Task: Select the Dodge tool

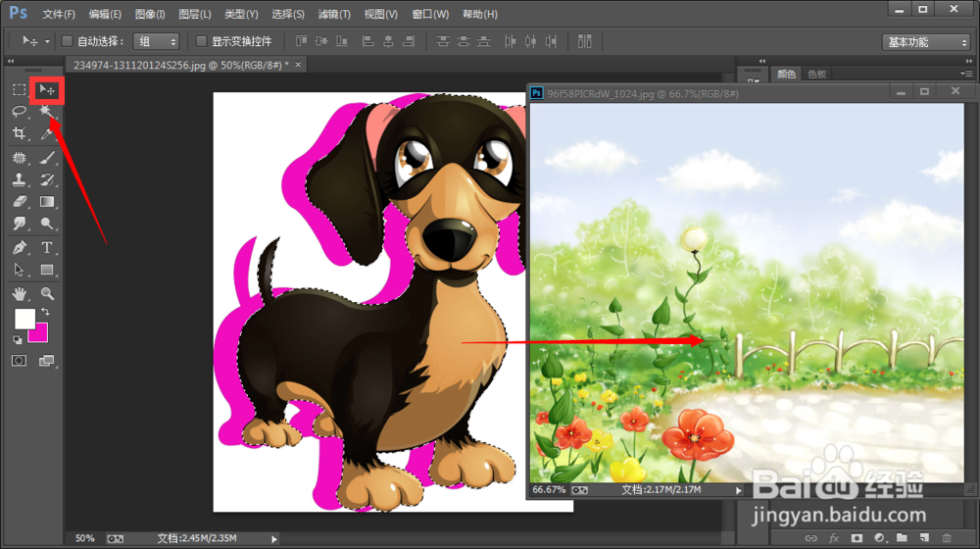Action: coord(47,224)
